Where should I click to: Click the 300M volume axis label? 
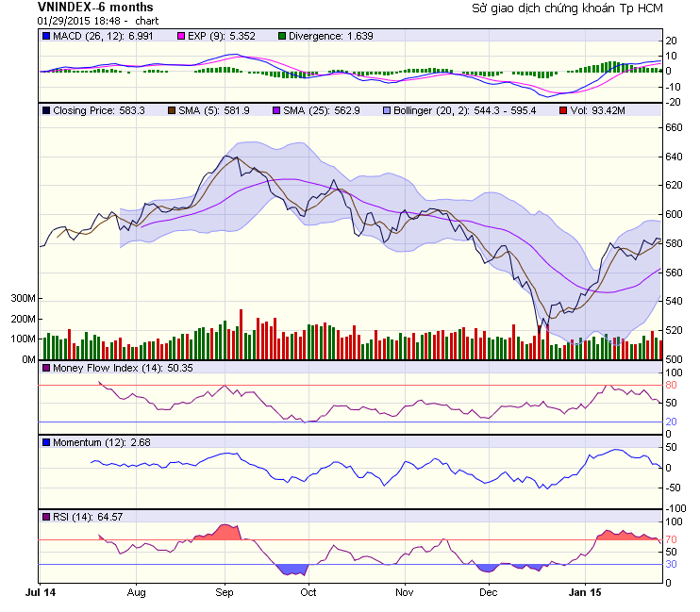point(23,298)
